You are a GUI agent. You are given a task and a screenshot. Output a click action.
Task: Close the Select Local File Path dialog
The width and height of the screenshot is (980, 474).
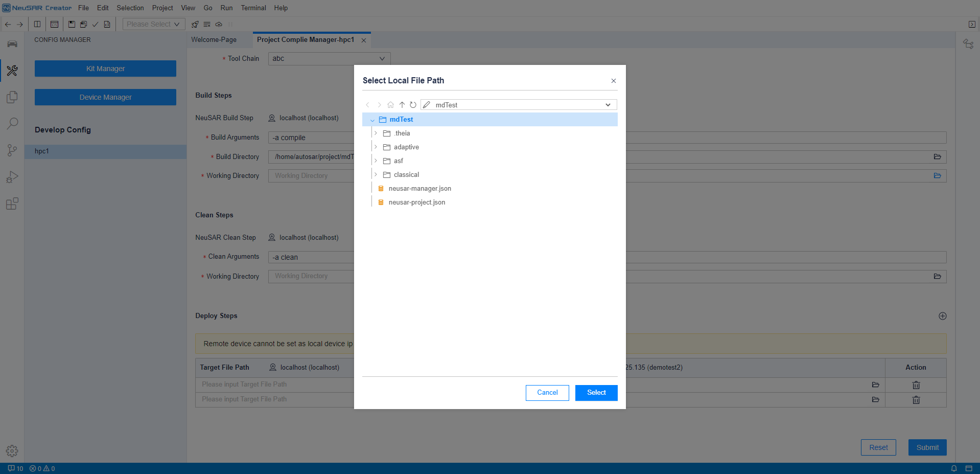coord(614,81)
